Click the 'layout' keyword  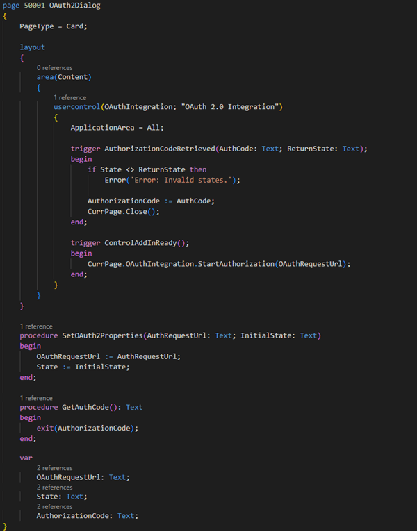[x=32, y=47]
